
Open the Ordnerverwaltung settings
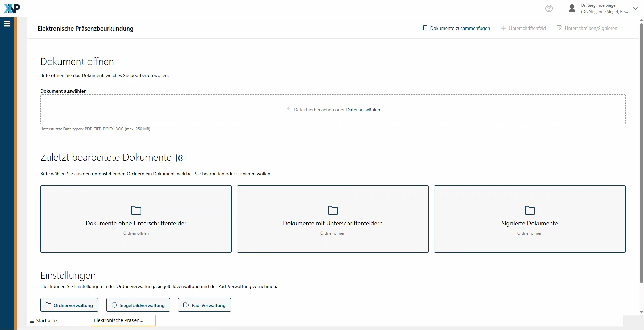click(x=69, y=305)
